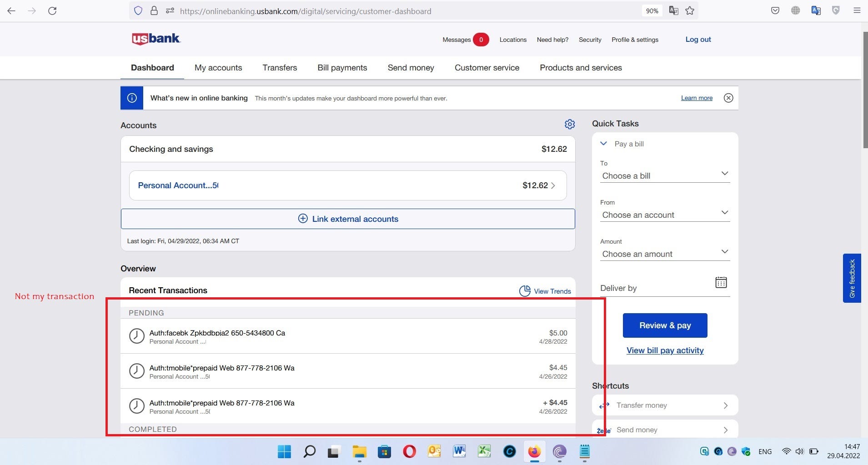Open the Wi-Fi network tray icon
Screen dimensions: 868x465
click(786, 451)
